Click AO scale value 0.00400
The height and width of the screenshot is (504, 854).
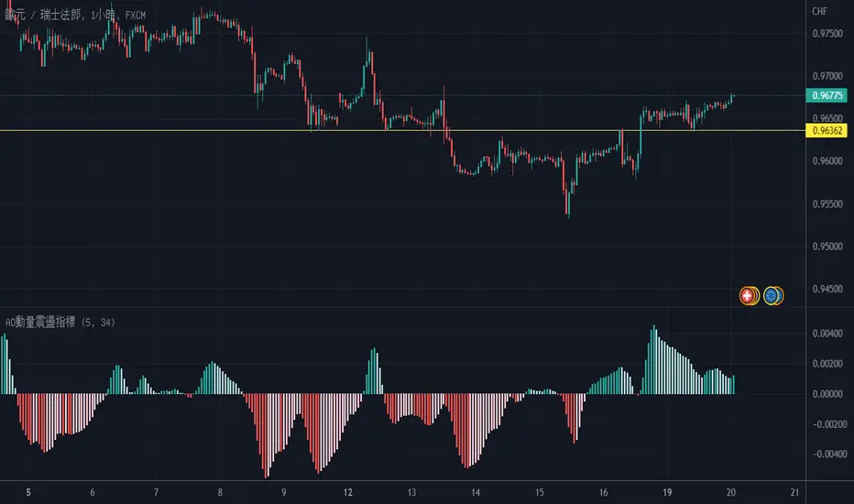coord(827,334)
